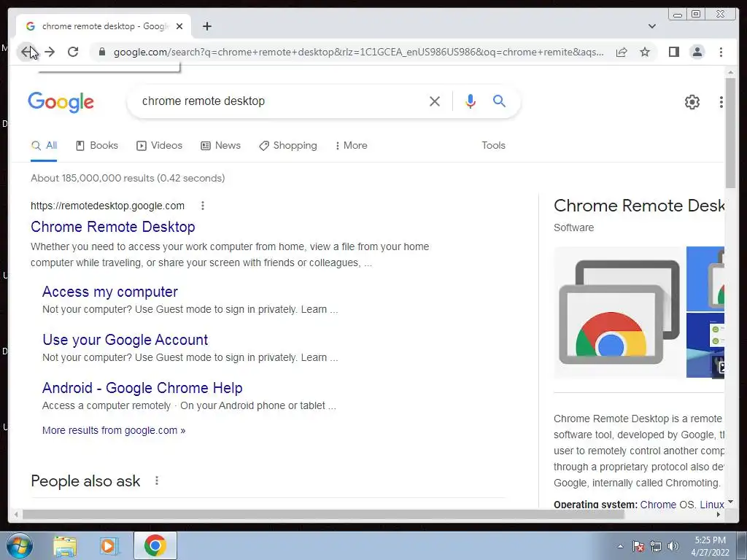Launch Windows Media Player from taskbar

pyautogui.click(x=109, y=546)
